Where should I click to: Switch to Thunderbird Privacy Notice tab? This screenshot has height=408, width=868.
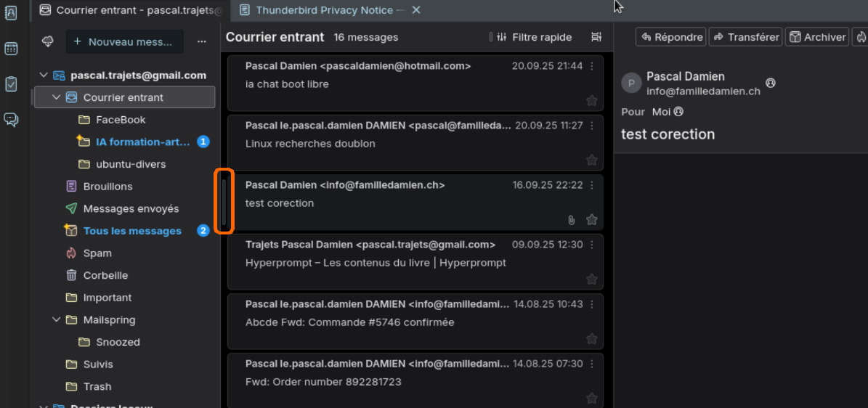tap(324, 10)
